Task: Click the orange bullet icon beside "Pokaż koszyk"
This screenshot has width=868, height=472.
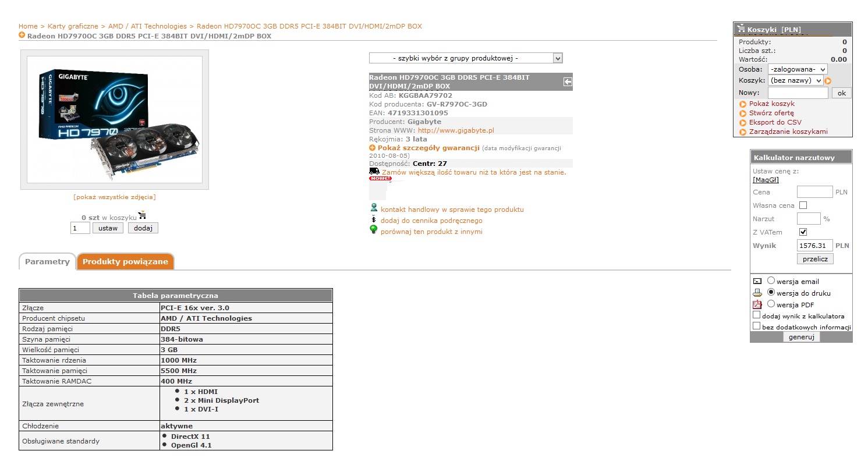Action: [743, 104]
